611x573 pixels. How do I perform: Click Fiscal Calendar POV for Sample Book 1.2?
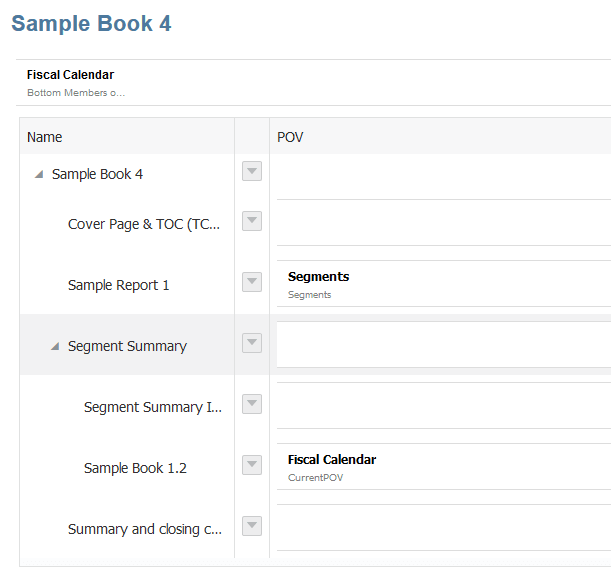pyautogui.click(x=332, y=466)
